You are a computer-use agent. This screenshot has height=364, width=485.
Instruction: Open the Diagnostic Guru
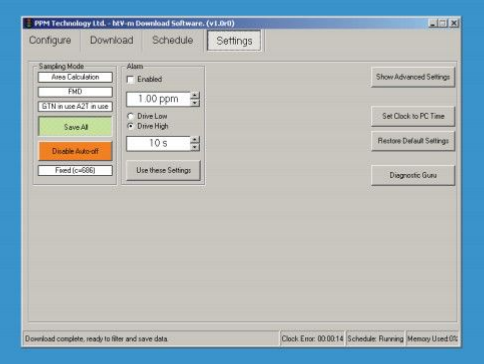413,175
